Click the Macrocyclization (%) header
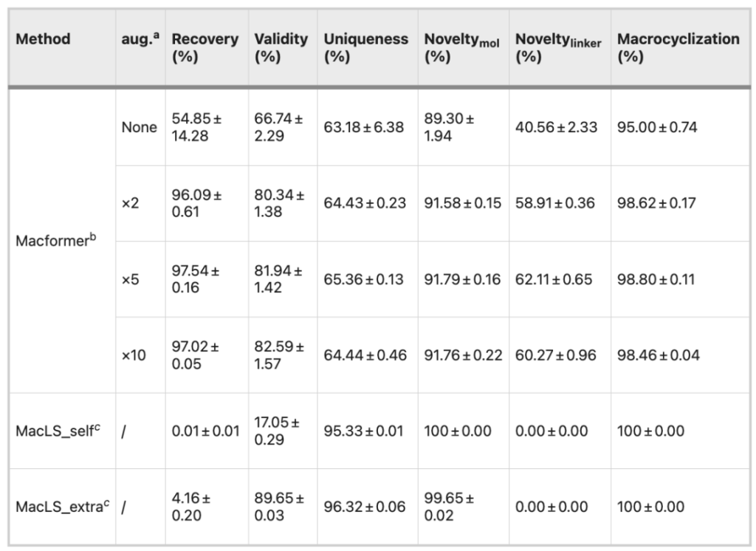The height and width of the screenshot is (551, 756). click(678, 47)
